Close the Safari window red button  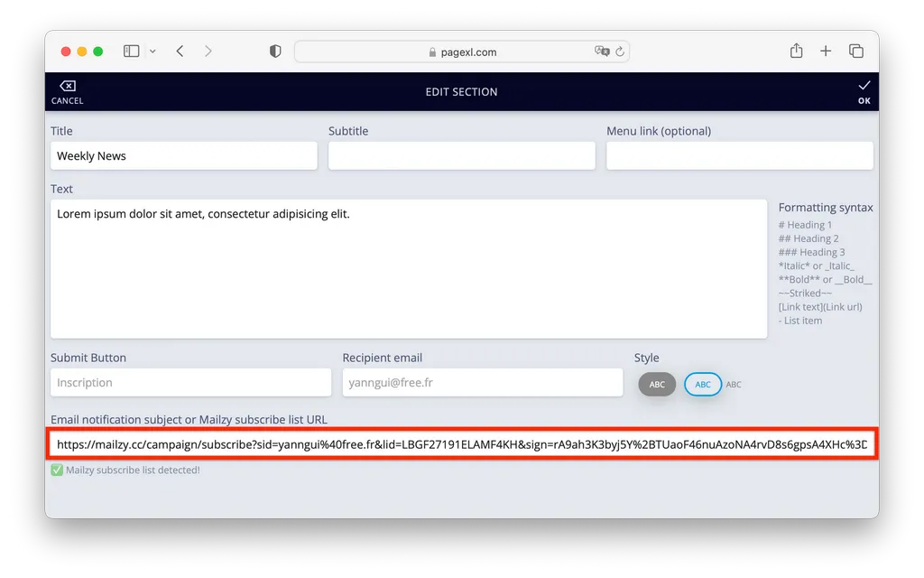[66, 51]
